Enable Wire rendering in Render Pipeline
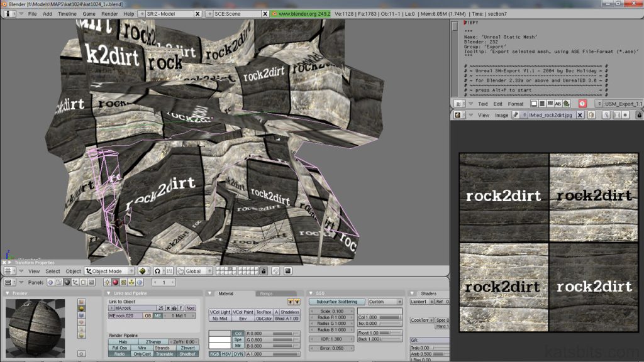Viewport: 644px width, 362px height. tap(142, 346)
